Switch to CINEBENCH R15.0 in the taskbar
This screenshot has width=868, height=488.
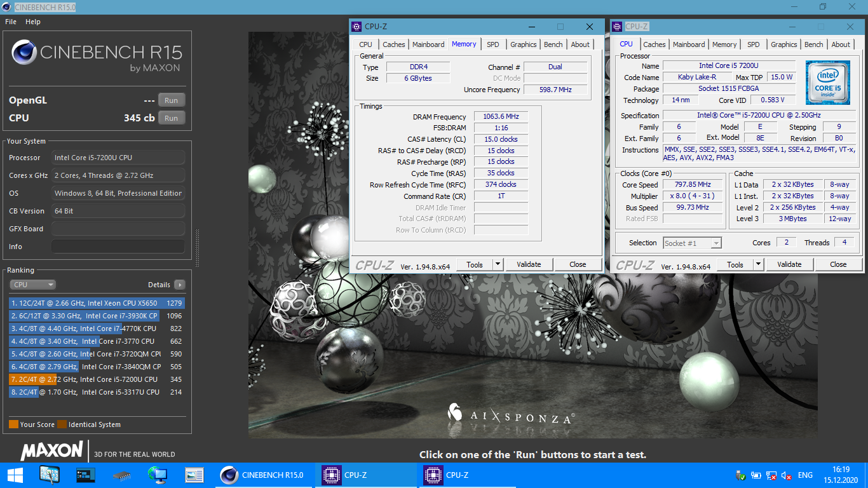pos(264,475)
